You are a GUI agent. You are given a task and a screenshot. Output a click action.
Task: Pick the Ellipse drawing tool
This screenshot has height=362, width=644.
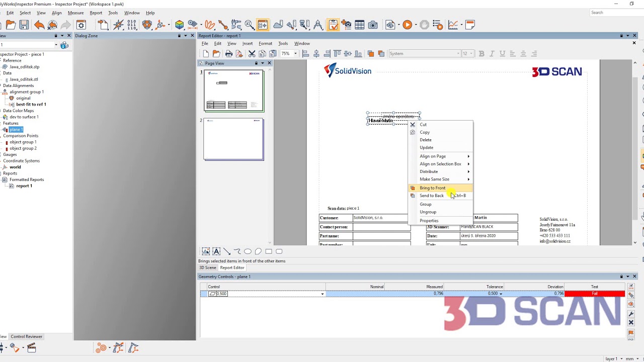[248, 251]
